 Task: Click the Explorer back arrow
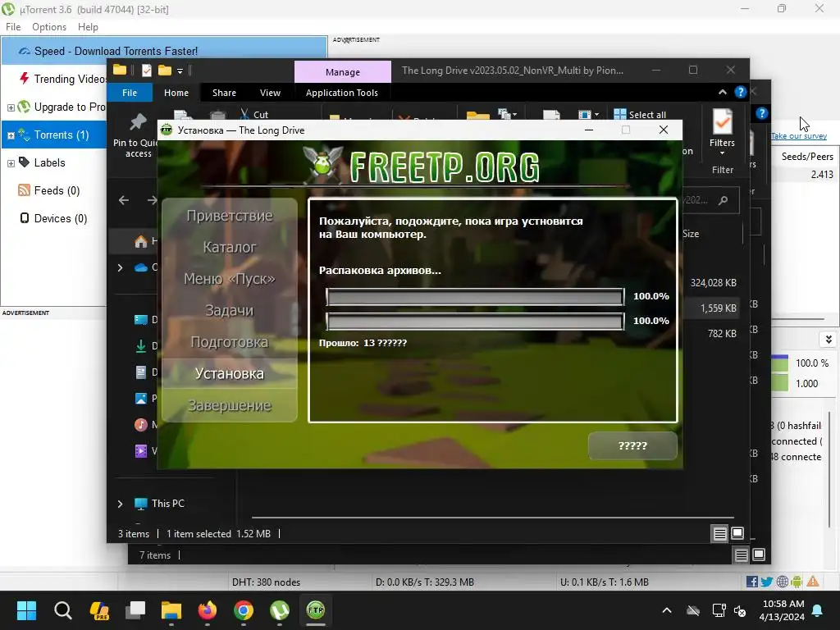click(x=124, y=200)
